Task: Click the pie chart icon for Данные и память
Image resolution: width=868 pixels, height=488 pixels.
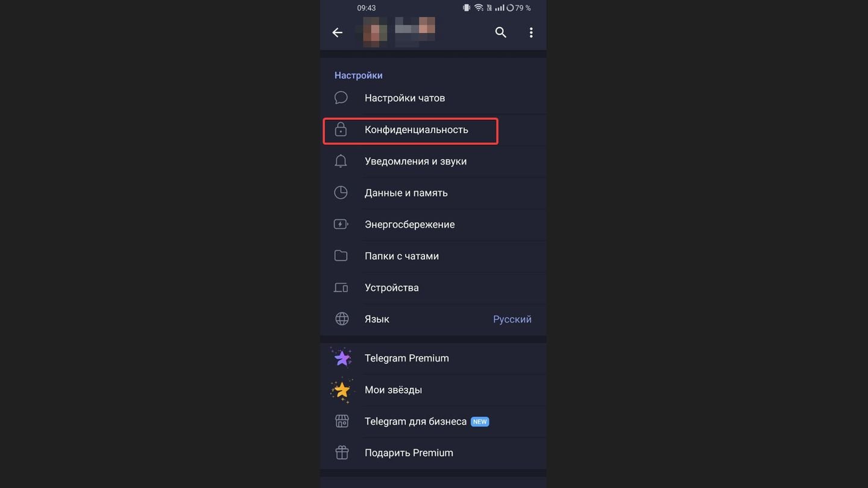Action: (x=341, y=192)
